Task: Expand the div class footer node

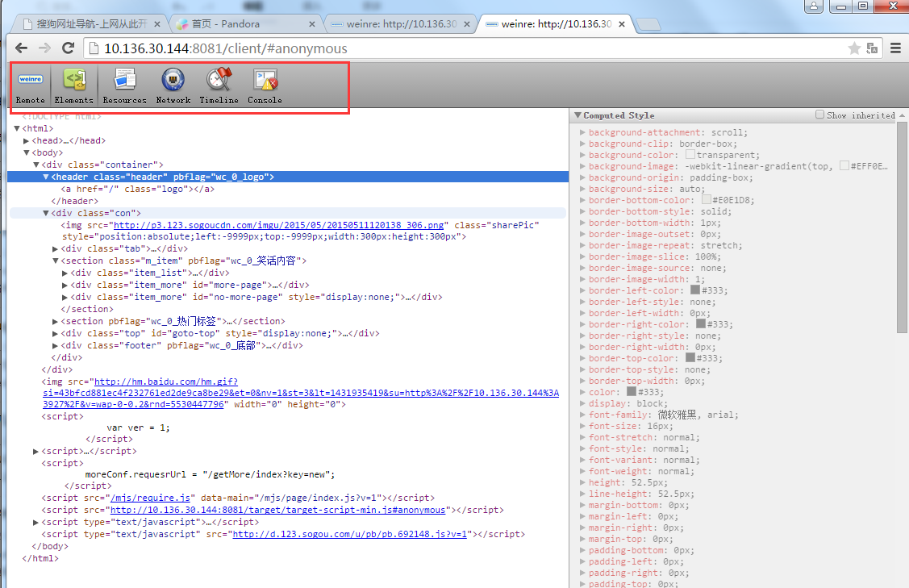Action: click(55, 345)
